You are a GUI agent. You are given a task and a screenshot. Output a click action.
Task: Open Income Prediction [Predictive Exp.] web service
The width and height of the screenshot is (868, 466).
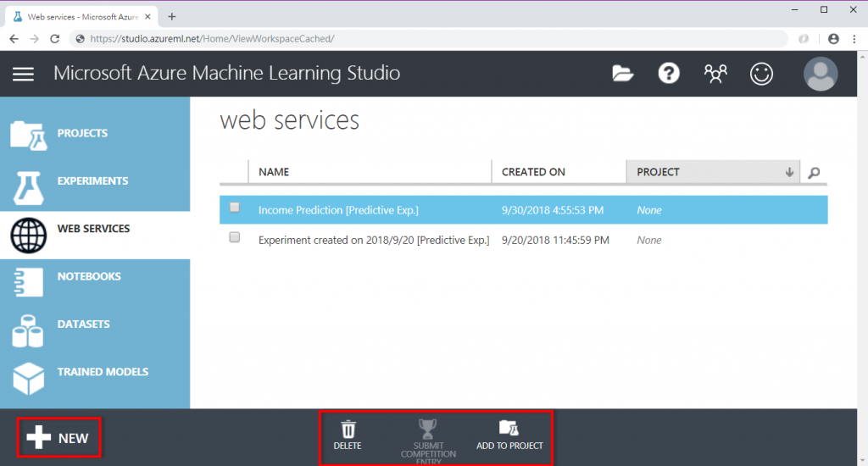(338, 210)
